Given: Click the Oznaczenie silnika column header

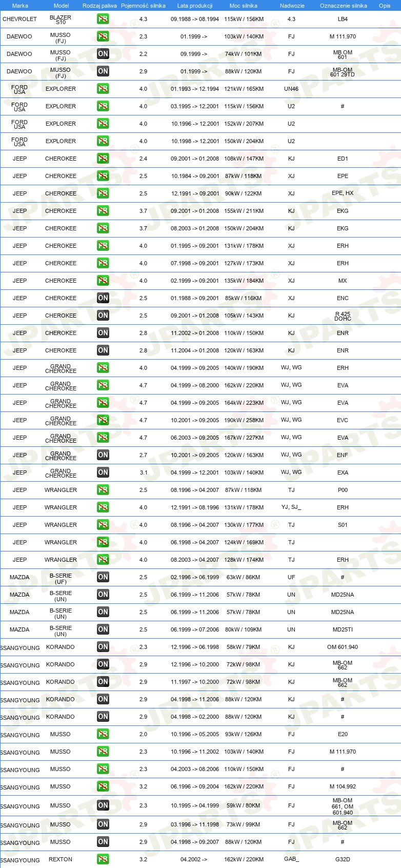Looking at the screenshot, I should click(344, 6).
